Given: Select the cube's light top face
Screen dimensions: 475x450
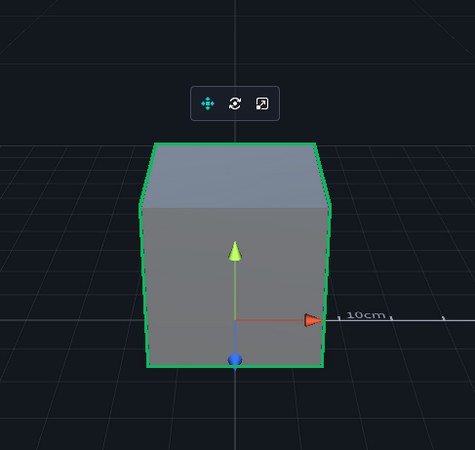Looking at the screenshot, I should pos(235,176).
